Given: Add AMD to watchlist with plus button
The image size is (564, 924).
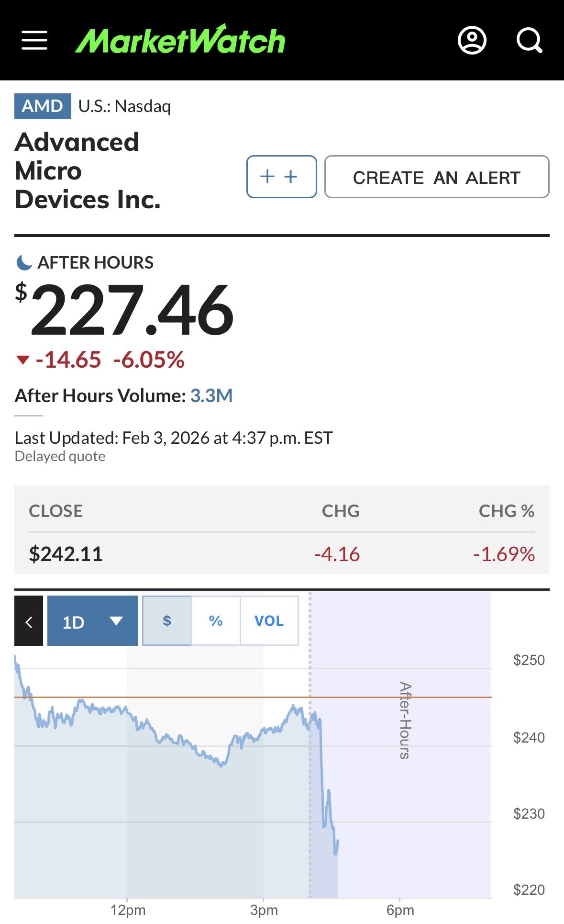Looking at the screenshot, I should tap(281, 177).
